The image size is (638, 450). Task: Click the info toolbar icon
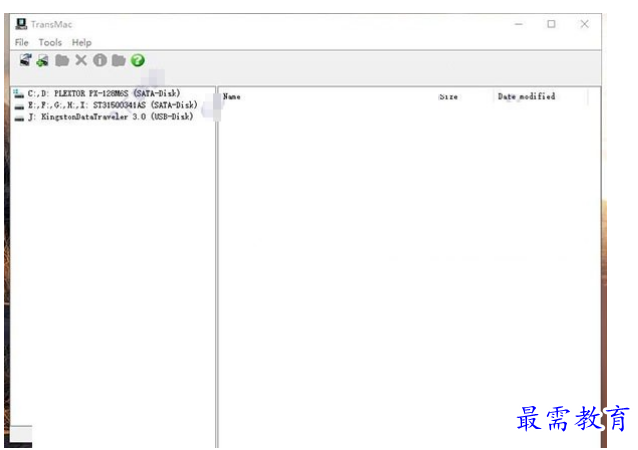click(100, 60)
